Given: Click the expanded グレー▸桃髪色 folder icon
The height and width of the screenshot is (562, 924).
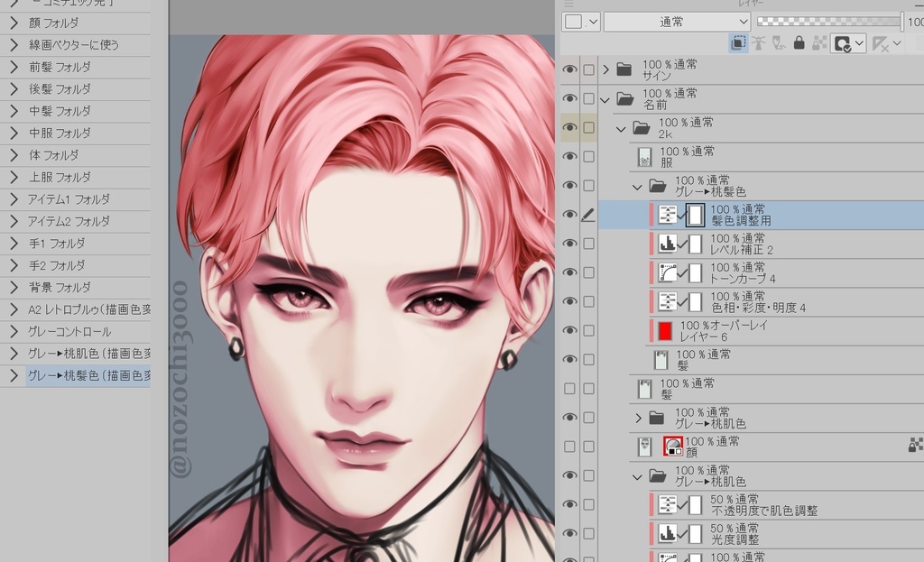Looking at the screenshot, I should click(658, 186).
